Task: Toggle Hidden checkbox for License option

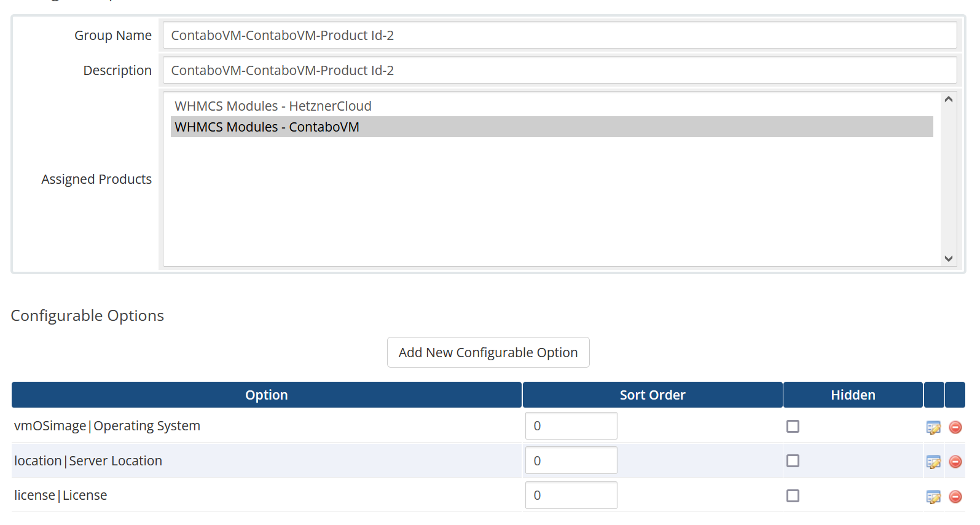Action: [793, 495]
